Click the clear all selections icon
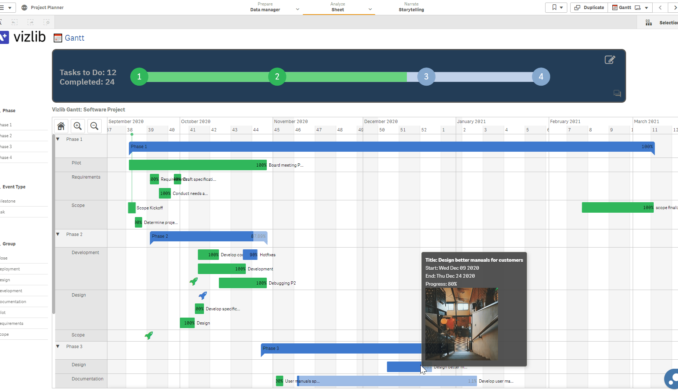Image resolution: width=678 pixels, height=392 pixels. [47, 22]
